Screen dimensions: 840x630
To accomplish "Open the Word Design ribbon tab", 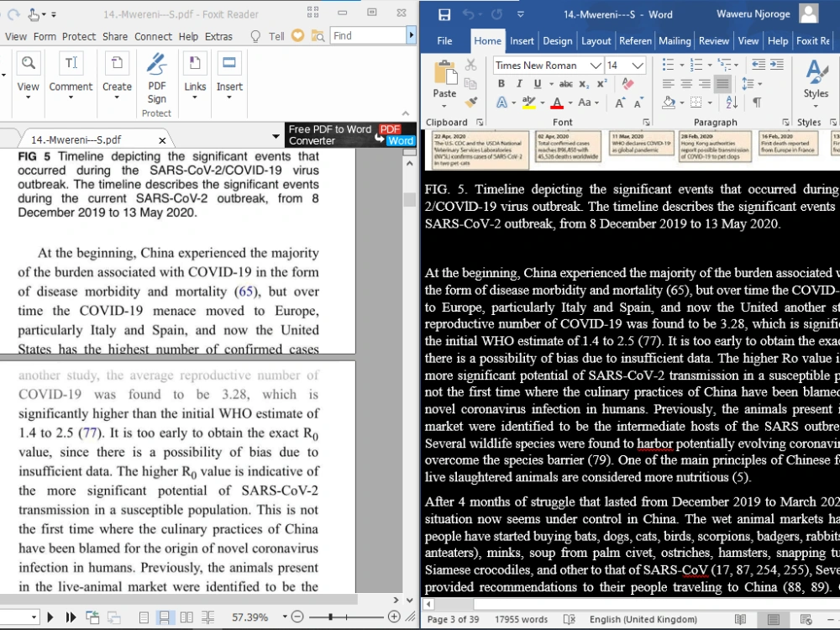I will tap(557, 40).
